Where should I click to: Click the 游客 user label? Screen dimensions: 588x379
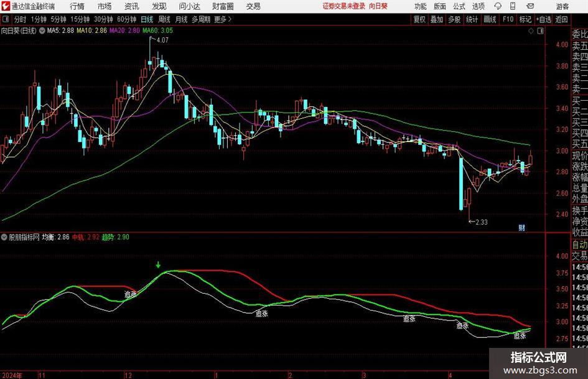562,6
